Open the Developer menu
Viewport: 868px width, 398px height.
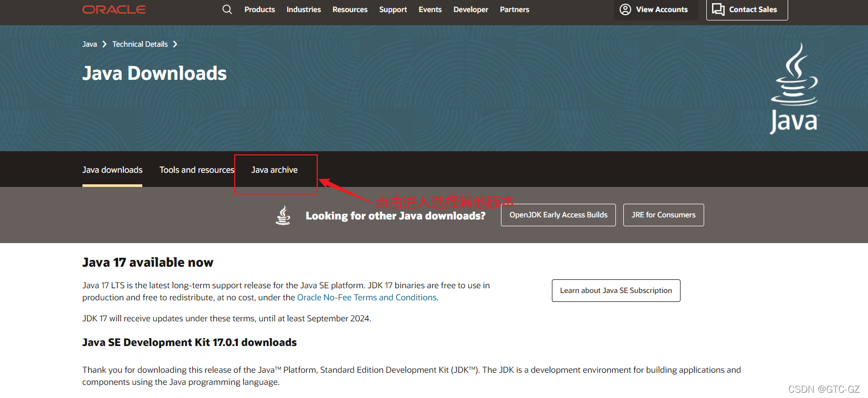(x=470, y=9)
